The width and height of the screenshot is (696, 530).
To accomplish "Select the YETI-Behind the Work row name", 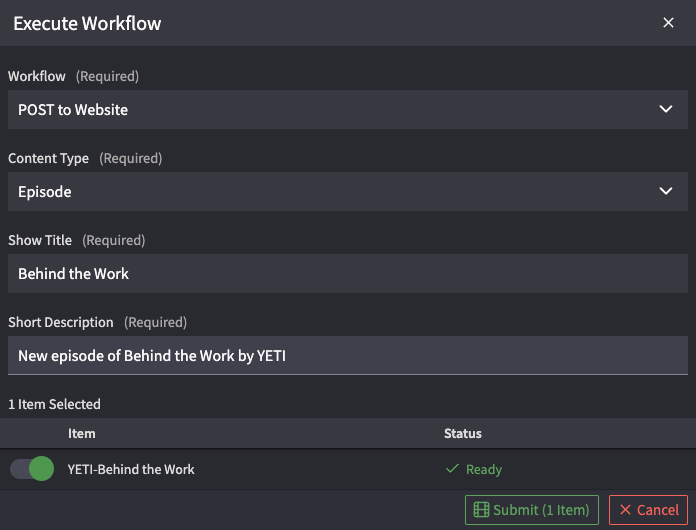I will point(131,469).
